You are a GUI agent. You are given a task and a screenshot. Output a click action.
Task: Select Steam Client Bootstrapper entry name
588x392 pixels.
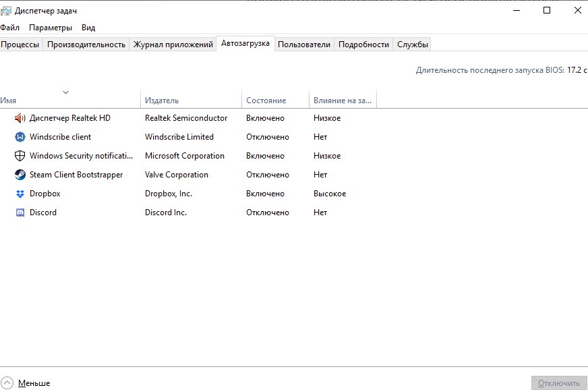(x=76, y=175)
